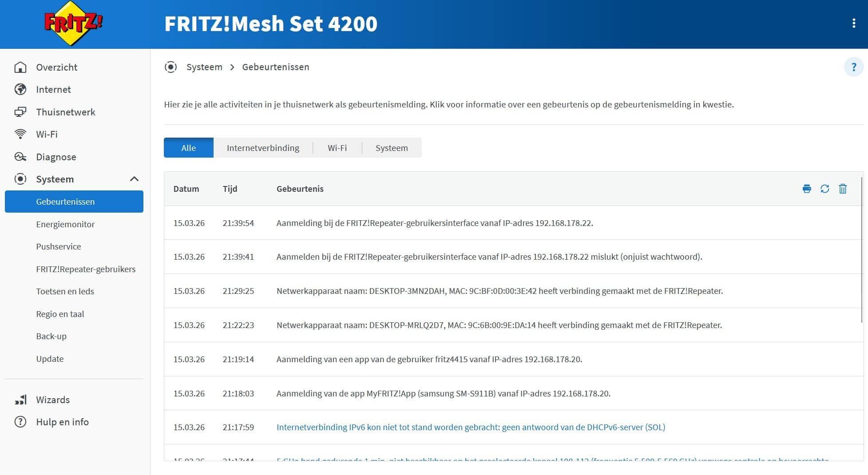This screenshot has width=868, height=475.
Task: Select the Alle filter tab
Action: point(188,148)
